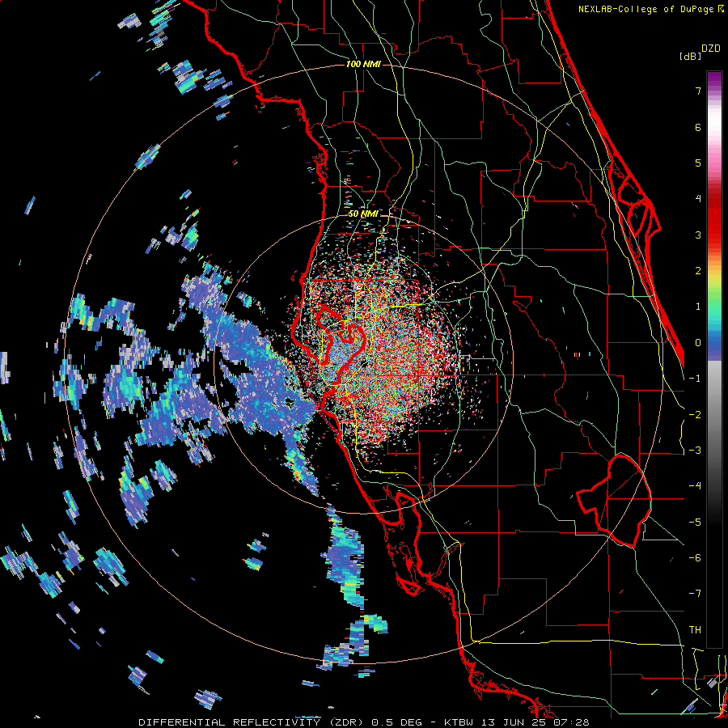
Task: Select the -1 value on the color scale
Action: 695,379
